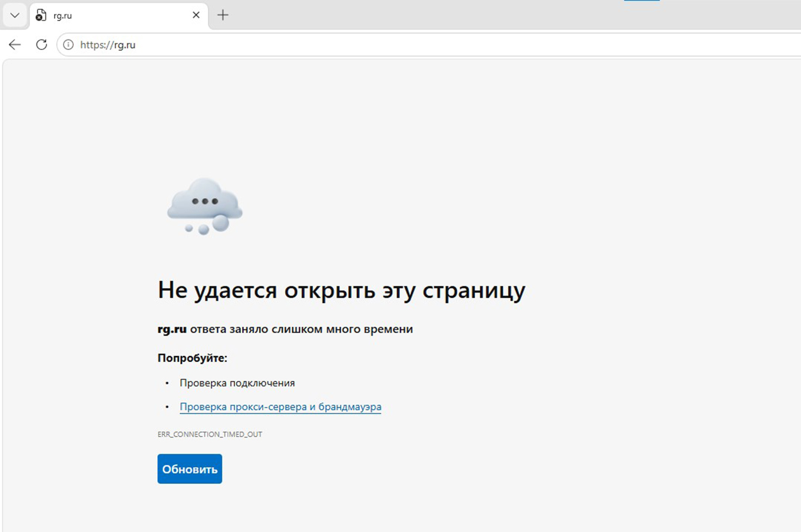801x532 pixels.
Task: Click the ERR_CONNECTION_TIMED_OUT error code text
Action: pyautogui.click(x=210, y=434)
